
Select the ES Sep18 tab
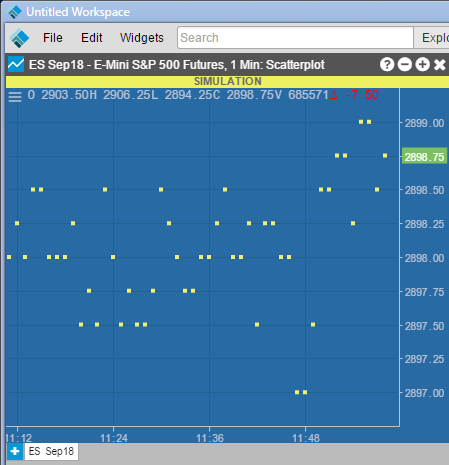51,451
